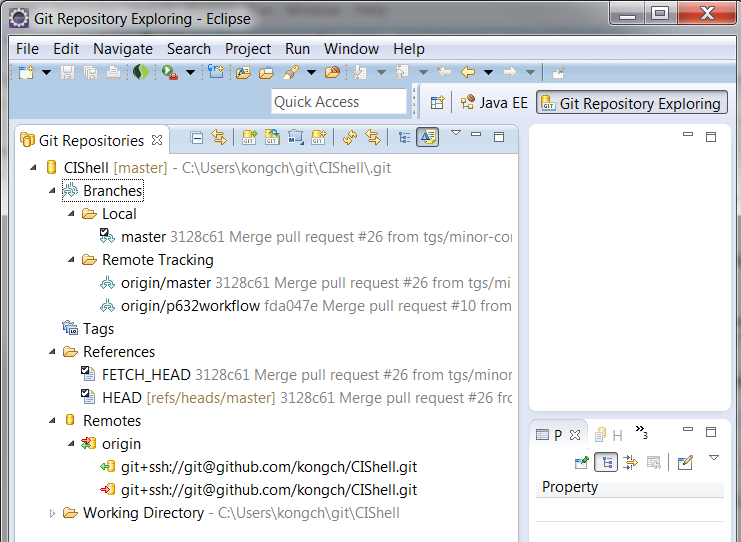Open the Navigate menu
The width and height of the screenshot is (741, 542).
(123, 49)
